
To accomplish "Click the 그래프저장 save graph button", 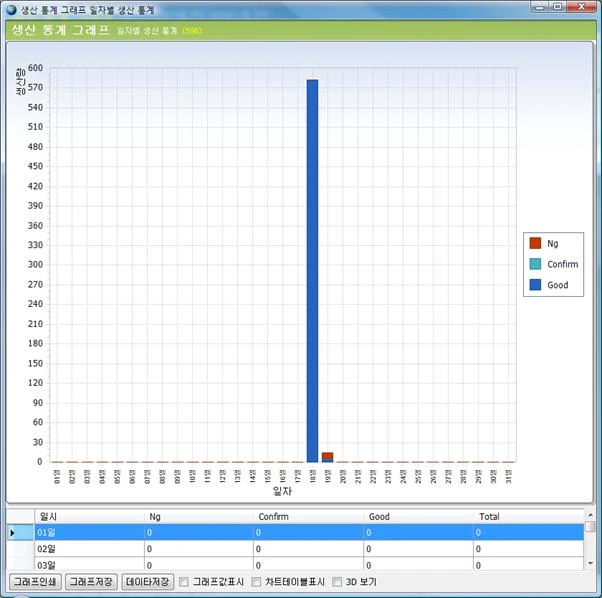I will pyautogui.click(x=91, y=582).
